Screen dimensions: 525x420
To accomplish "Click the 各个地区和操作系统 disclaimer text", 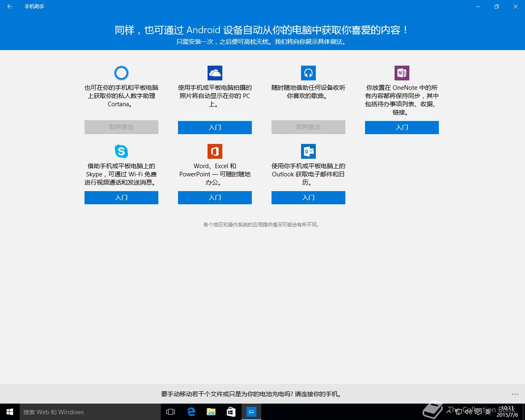I will tap(262, 225).
